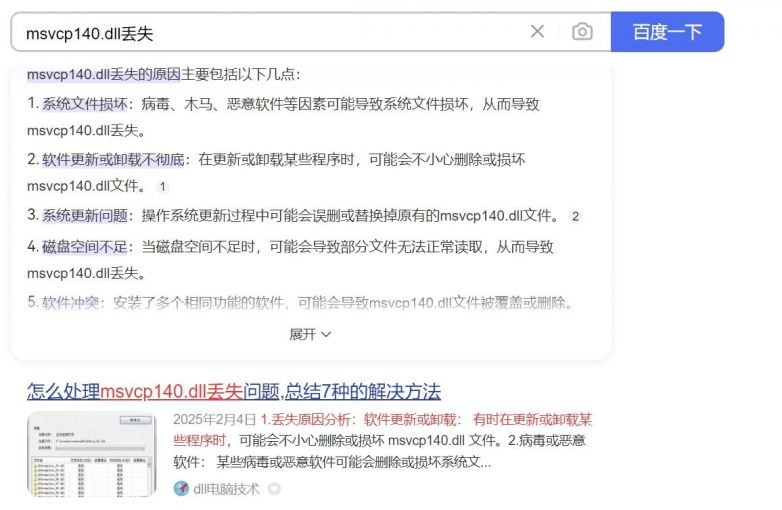Screen dimensions: 782x510
Task: Select the highlighted text 系统文件损坏
Action: 85,104
